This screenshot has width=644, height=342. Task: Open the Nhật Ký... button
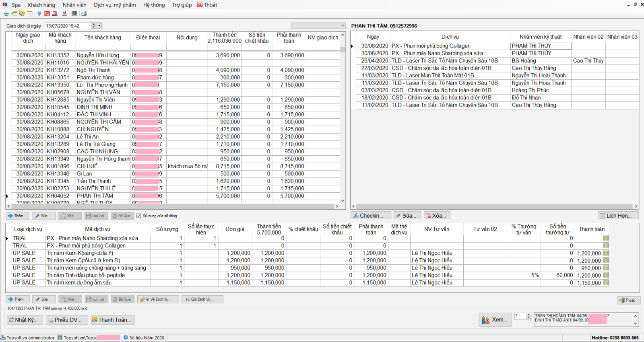tap(25, 320)
